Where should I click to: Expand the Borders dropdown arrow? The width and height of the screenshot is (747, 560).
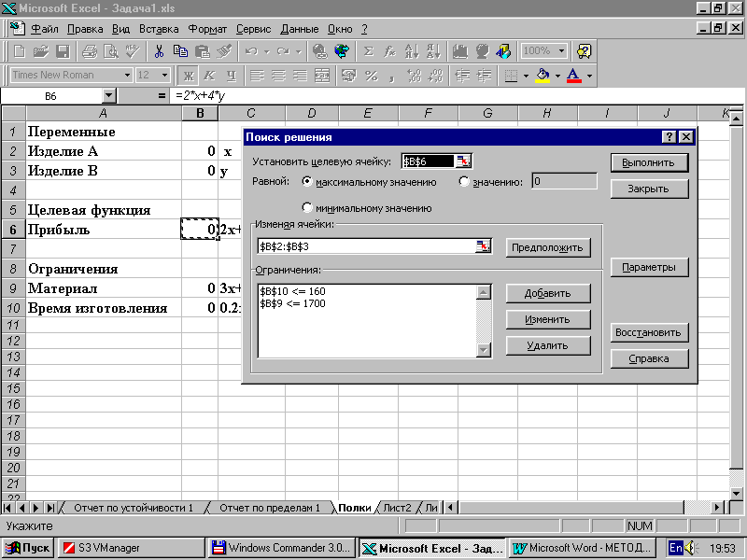[526, 76]
